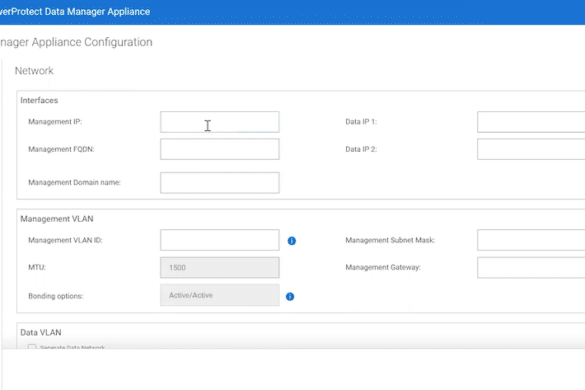
Task: Click the Appliance Configuration page title
Action: [x=76, y=42]
